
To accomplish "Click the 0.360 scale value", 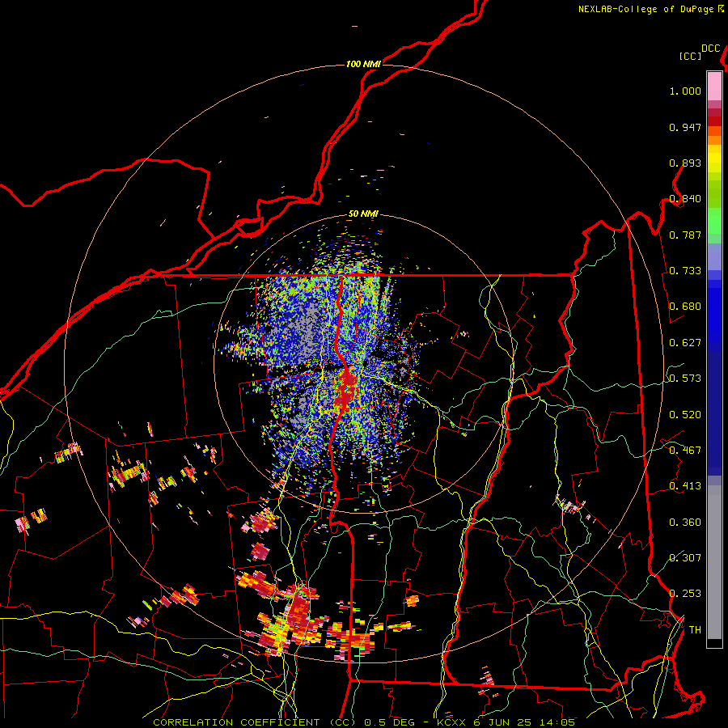I will [x=685, y=523].
